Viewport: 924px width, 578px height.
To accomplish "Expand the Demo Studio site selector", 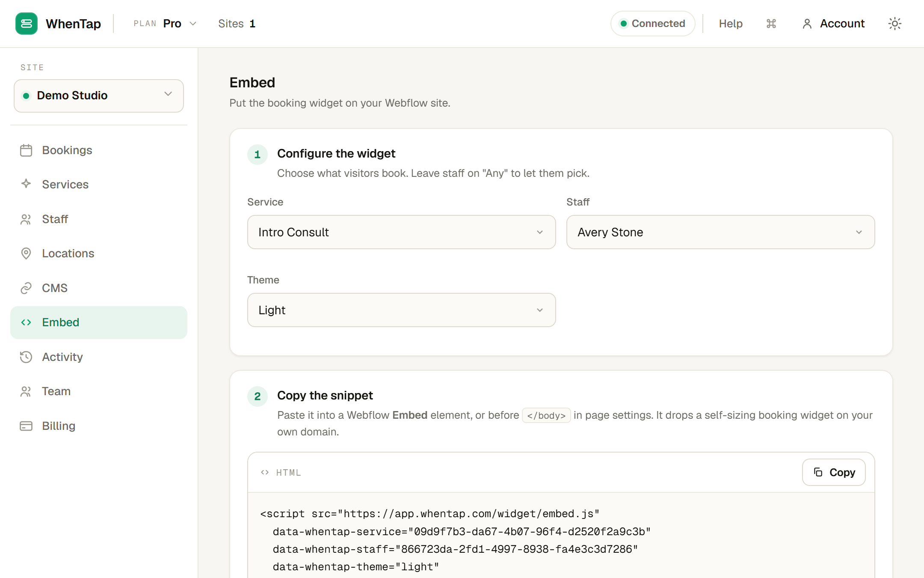I will (99, 95).
